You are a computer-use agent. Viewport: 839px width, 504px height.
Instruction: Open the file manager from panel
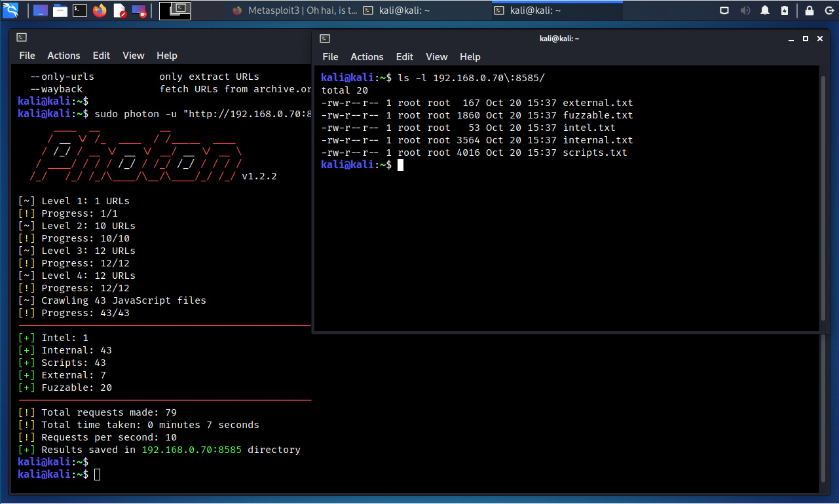coord(60,10)
